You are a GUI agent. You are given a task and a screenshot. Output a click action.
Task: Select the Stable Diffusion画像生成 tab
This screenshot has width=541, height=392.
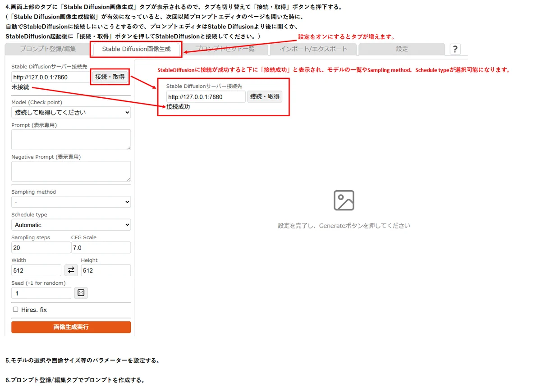click(137, 49)
